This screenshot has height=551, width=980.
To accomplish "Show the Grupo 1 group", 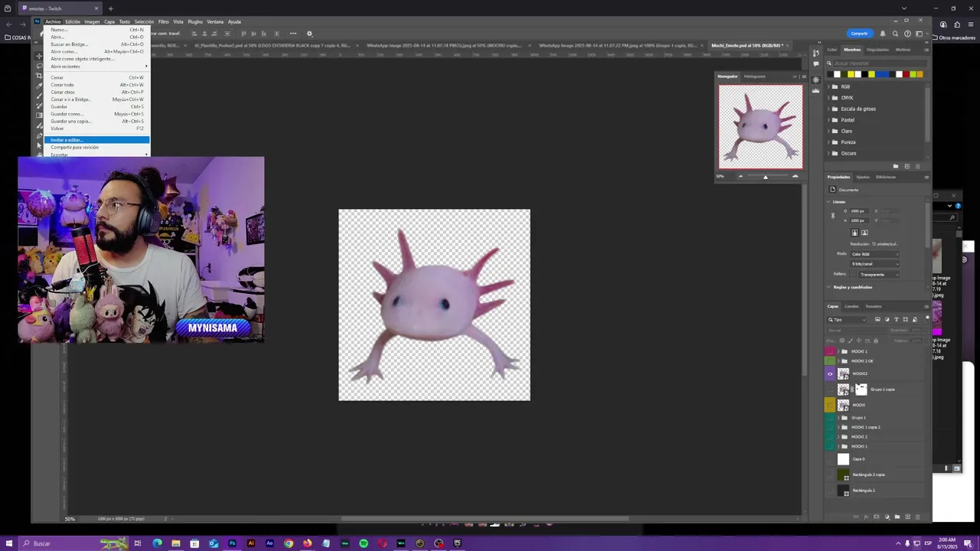I will (830, 417).
